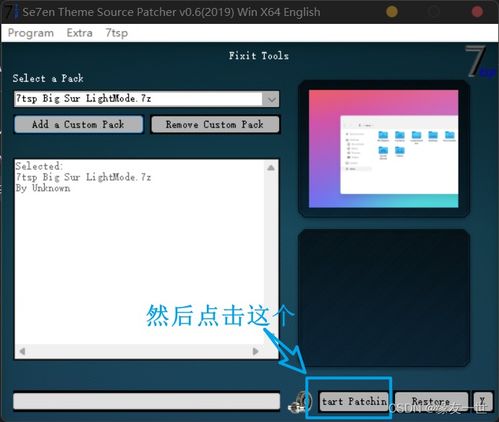Click the gear icon beside Start Patching
The height and width of the screenshot is (422, 499).
tap(299, 402)
